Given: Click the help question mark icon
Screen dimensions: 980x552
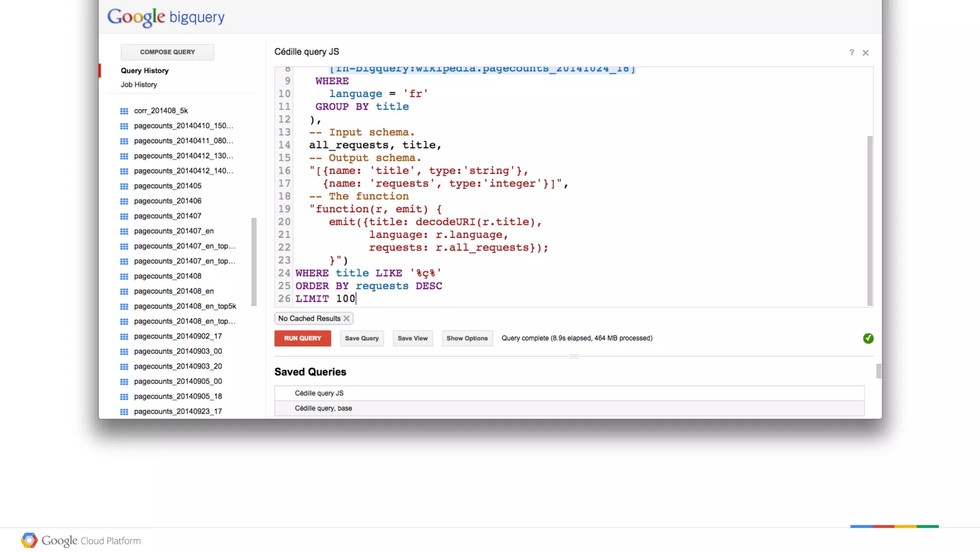Looking at the screenshot, I should click(851, 53).
